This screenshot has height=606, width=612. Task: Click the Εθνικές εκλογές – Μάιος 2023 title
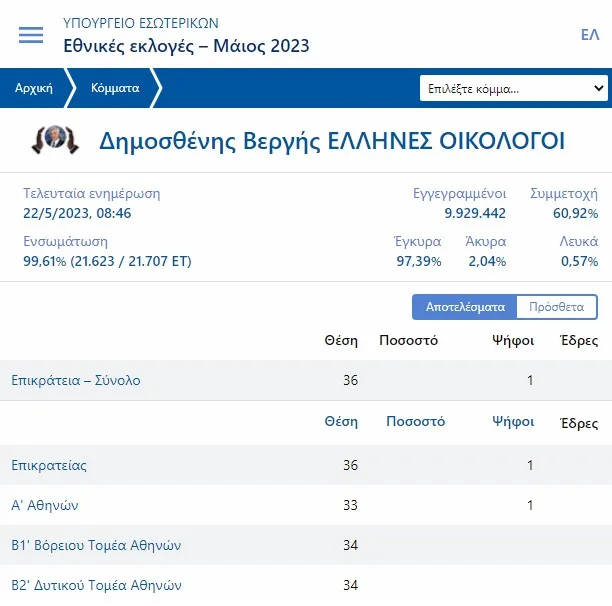pos(186,46)
